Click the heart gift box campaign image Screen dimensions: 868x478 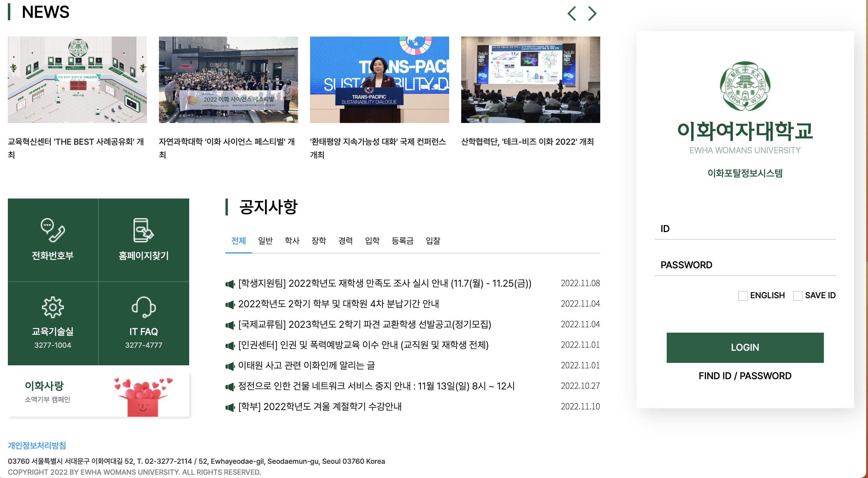coord(143,396)
